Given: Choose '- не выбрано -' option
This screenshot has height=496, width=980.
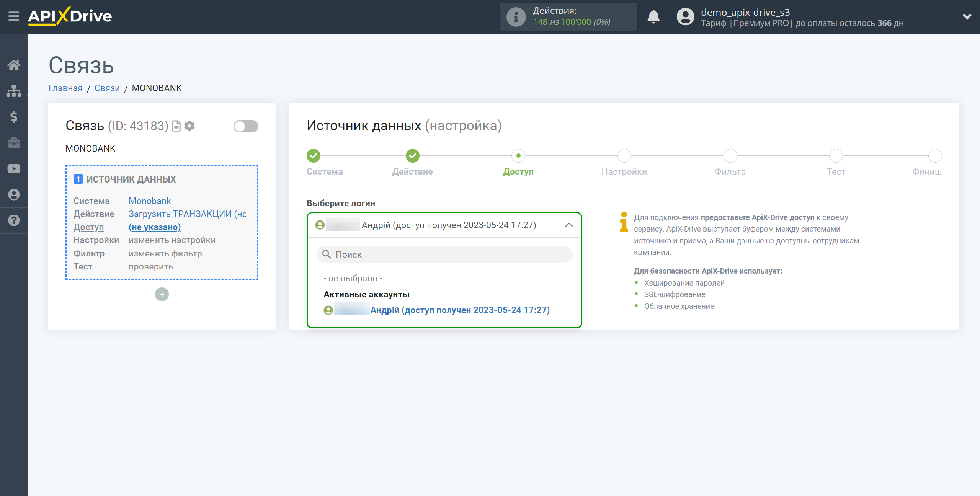Looking at the screenshot, I should click(353, 278).
